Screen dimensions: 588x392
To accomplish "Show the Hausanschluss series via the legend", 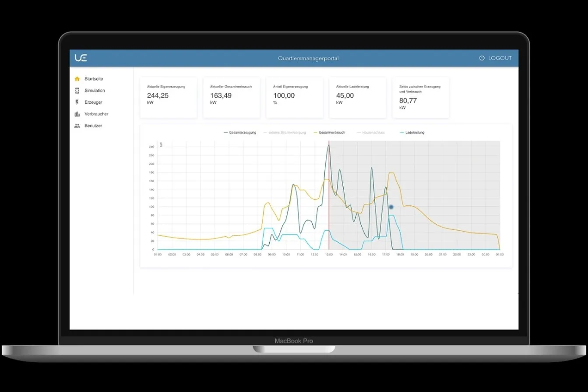I will coord(371,132).
